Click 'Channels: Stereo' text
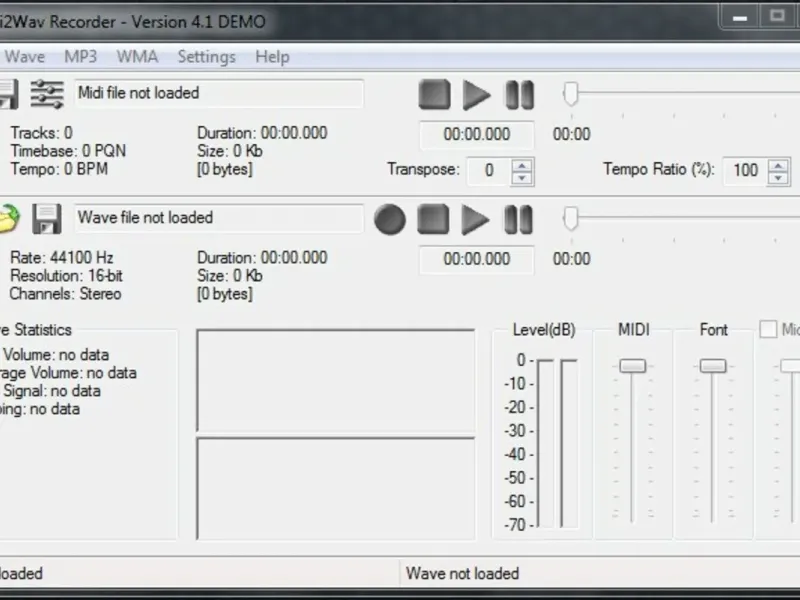Screen dimensions: 800x600 click(65, 294)
